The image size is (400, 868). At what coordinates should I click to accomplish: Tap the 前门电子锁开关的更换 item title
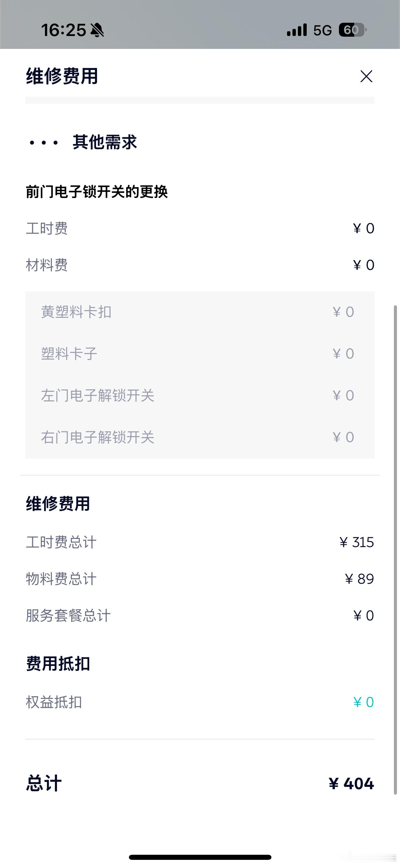coord(97,192)
